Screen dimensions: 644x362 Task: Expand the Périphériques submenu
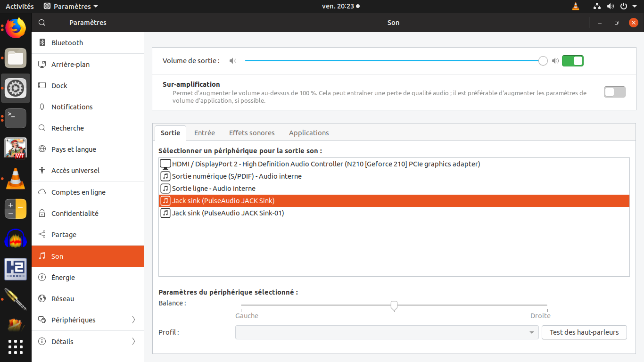coord(133,320)
